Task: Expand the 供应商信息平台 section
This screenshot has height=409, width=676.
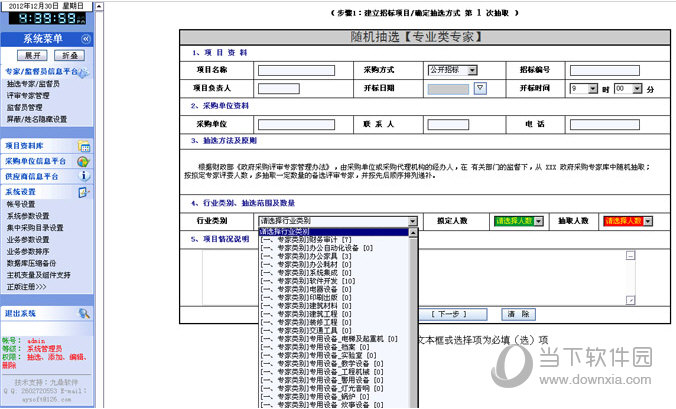Action: click(x=31, y=176)
